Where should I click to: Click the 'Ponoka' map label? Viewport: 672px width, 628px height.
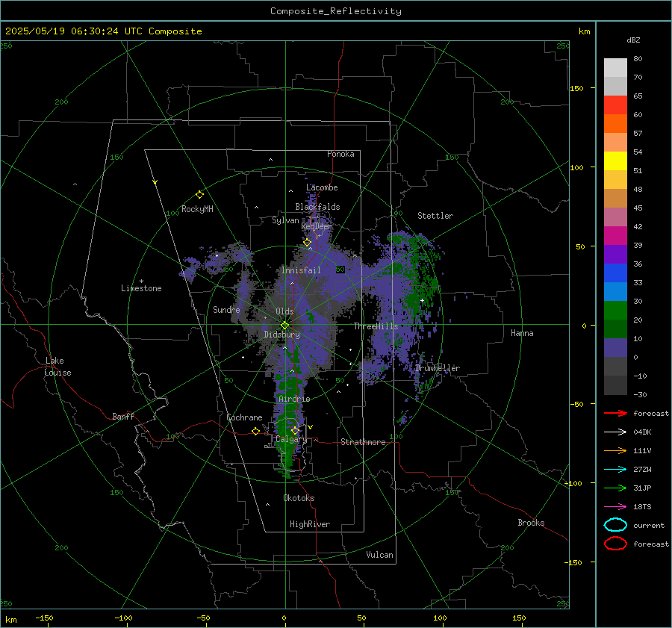(x=340, y=154)
